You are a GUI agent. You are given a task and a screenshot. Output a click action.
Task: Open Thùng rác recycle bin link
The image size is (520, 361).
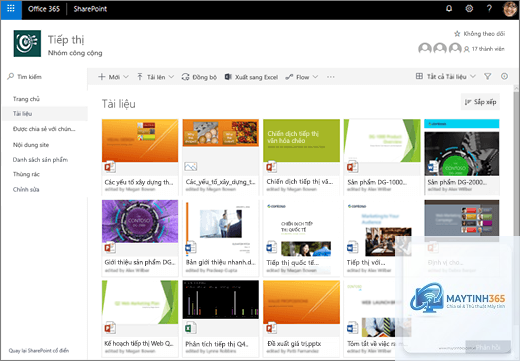tap(26, 174)
